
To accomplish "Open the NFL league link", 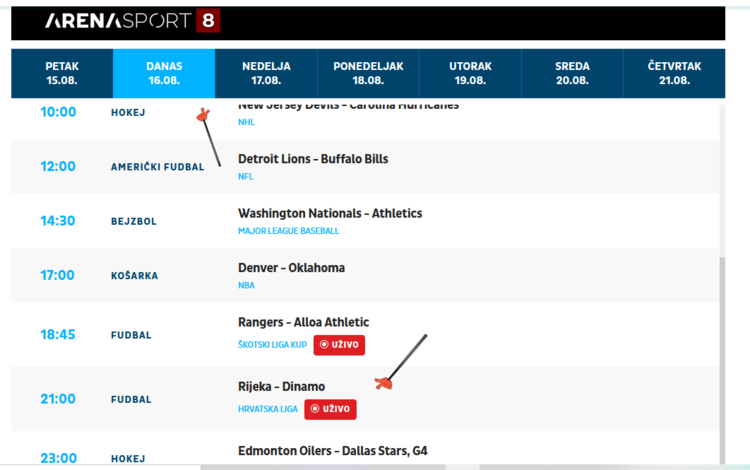I will coord(246,176).
